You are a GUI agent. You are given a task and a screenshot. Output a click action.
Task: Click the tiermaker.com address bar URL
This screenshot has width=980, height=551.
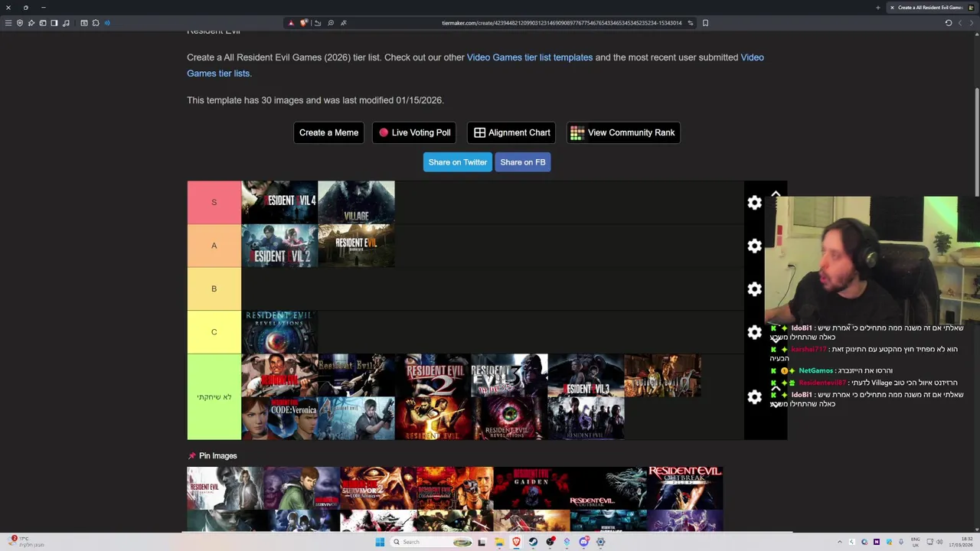pos(561,23)
